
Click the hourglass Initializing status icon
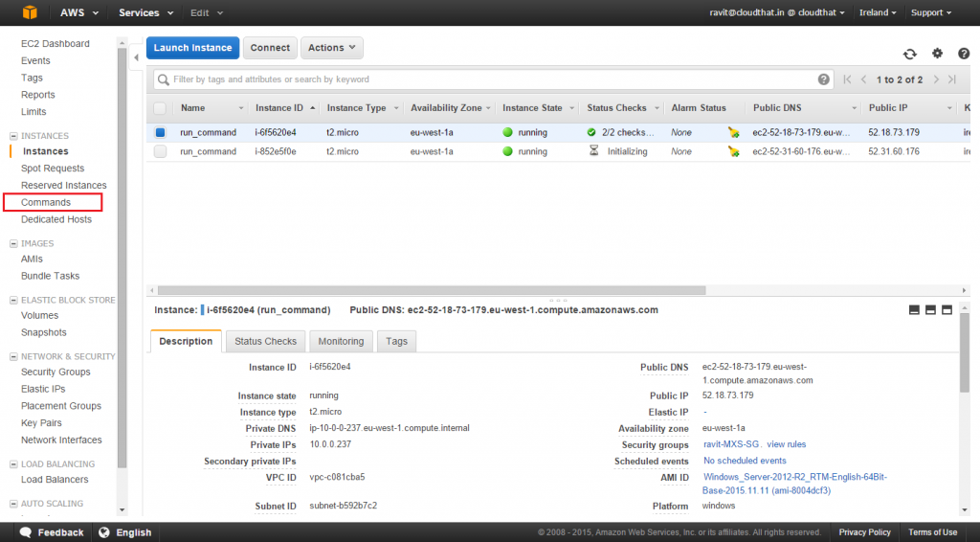593,150
